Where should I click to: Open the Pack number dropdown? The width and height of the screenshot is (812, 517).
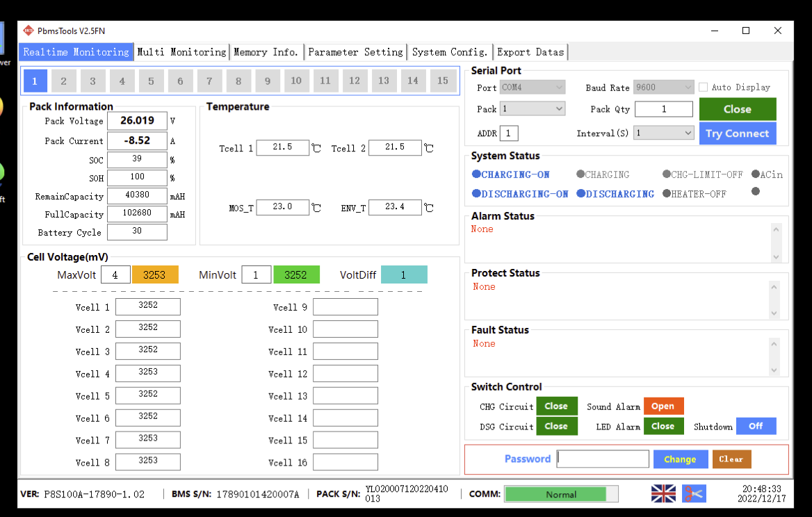tap(533, 108)
